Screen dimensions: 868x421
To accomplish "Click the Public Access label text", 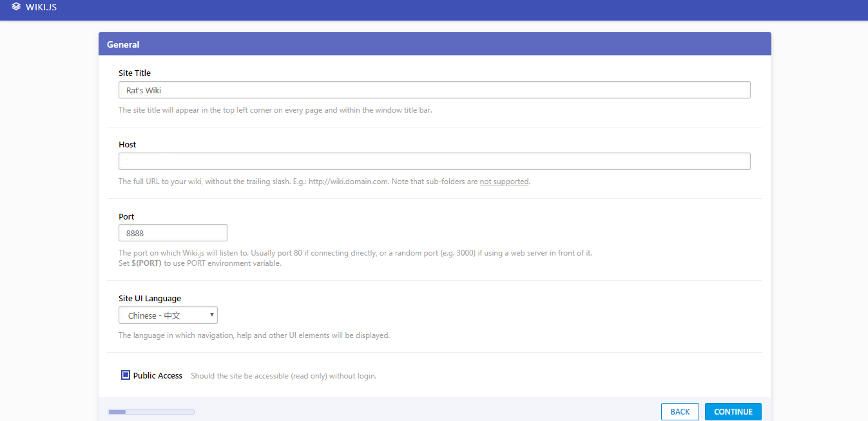I will (158, 375).
